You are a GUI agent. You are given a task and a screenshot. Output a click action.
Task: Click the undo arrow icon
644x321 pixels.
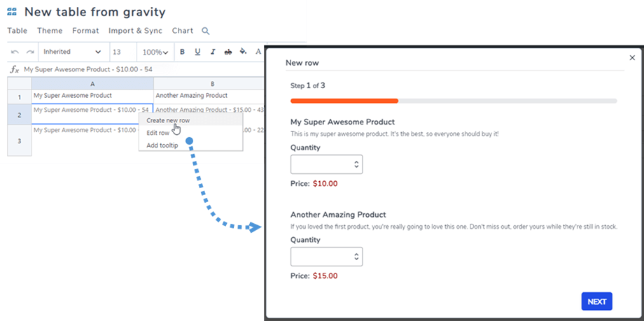coord(15,52)
